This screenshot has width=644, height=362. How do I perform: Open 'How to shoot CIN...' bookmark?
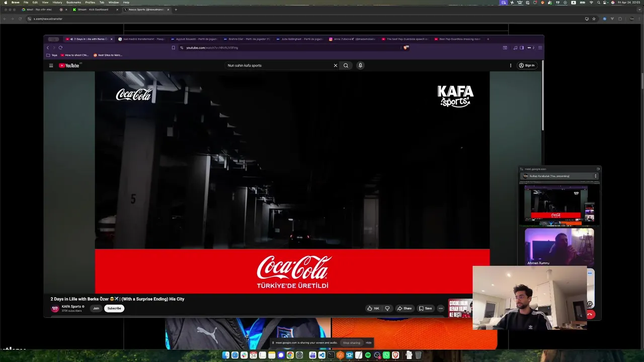point(74,55)
